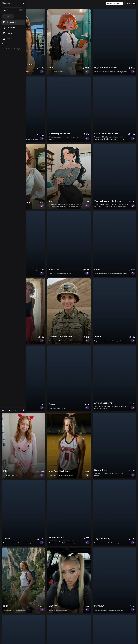Click the chat icon on Nikki card

click(x=42, y=610)
